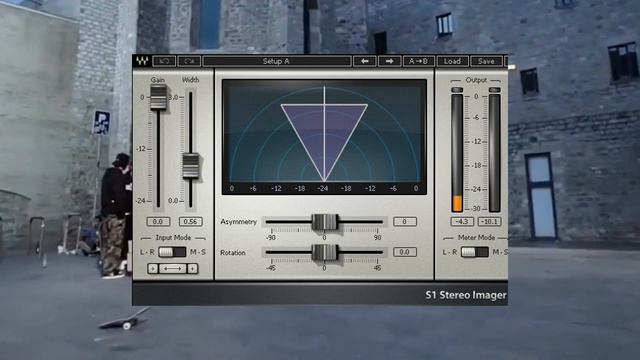Click left polarity plus button
Screen dimensions: 640x360
click(x=153, y=269)
